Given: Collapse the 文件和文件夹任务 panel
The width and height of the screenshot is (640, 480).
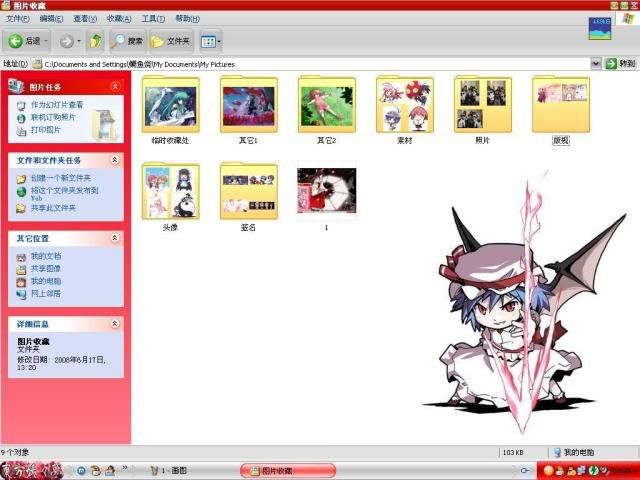Looking at the screenshot, I should click(x=115, y=160).
